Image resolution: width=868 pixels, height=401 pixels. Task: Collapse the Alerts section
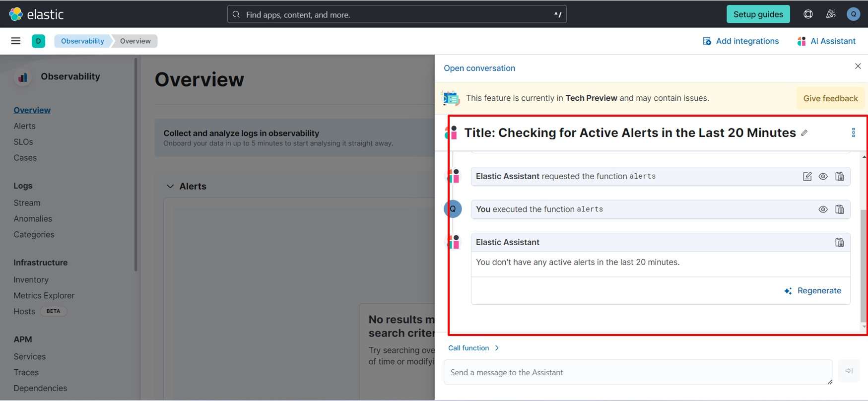pyautogui.click(x=170, y=186)
